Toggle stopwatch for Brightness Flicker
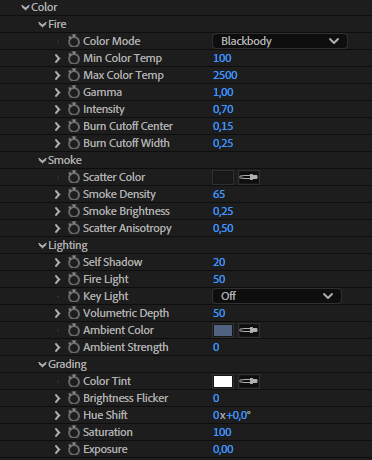Screen dimensions: 372x460 click(x=74, y=398)
